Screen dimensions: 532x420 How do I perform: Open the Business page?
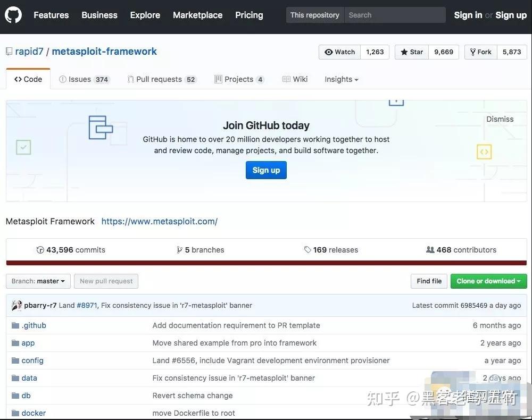99,15
